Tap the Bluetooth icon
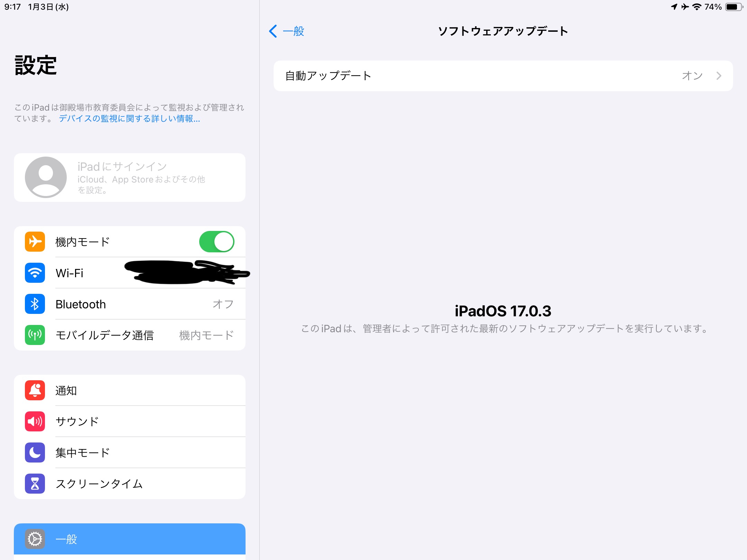747x560 pixels. [x=35, y=304]
